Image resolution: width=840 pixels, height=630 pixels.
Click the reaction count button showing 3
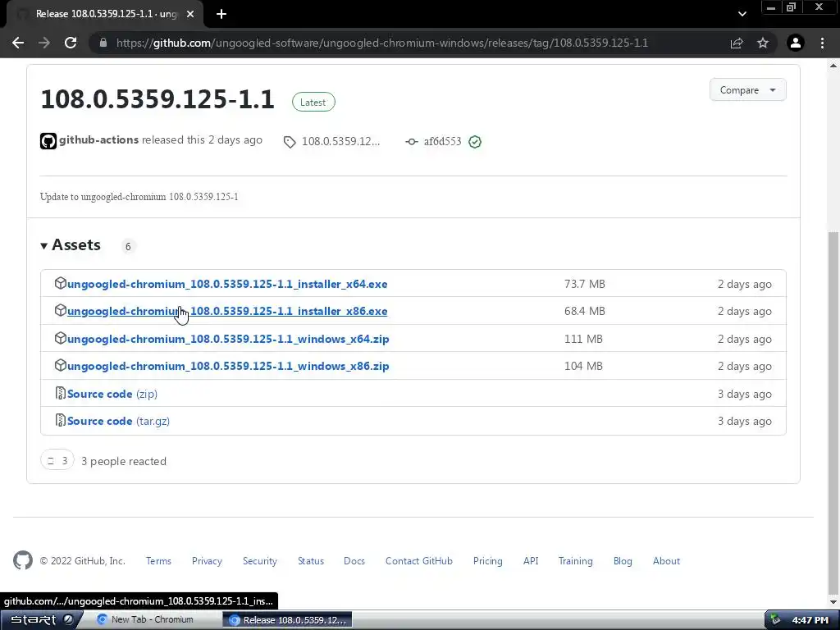click(57, 460)
